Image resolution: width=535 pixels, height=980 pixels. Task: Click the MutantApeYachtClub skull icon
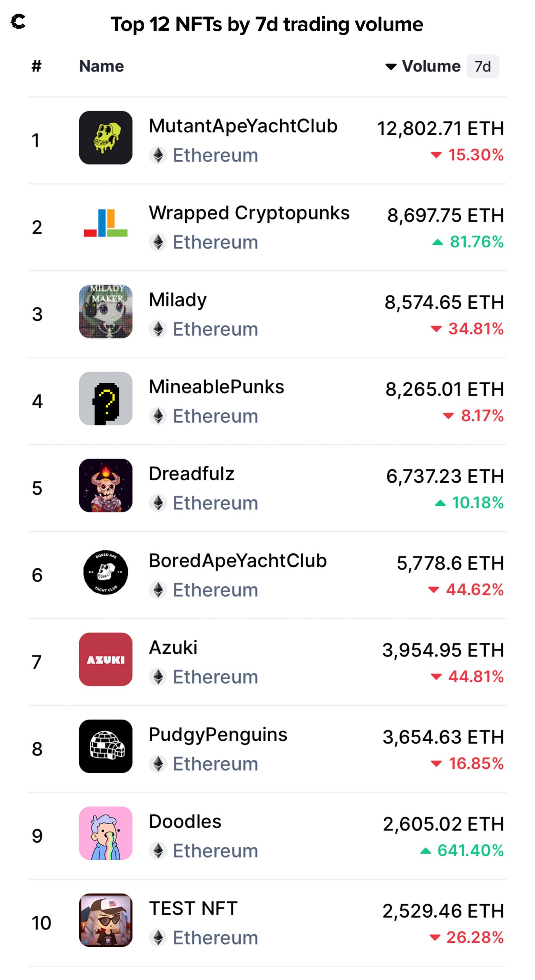click(106, 138)
